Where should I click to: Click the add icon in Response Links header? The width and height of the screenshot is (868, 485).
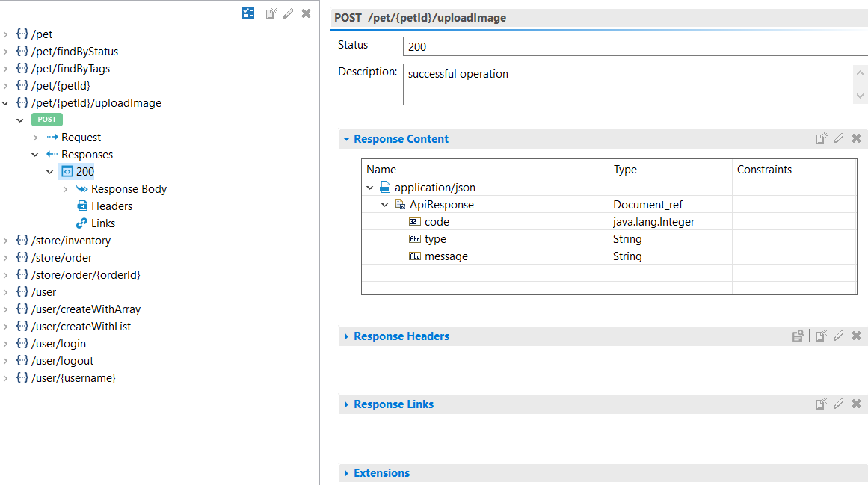point(821,404)
